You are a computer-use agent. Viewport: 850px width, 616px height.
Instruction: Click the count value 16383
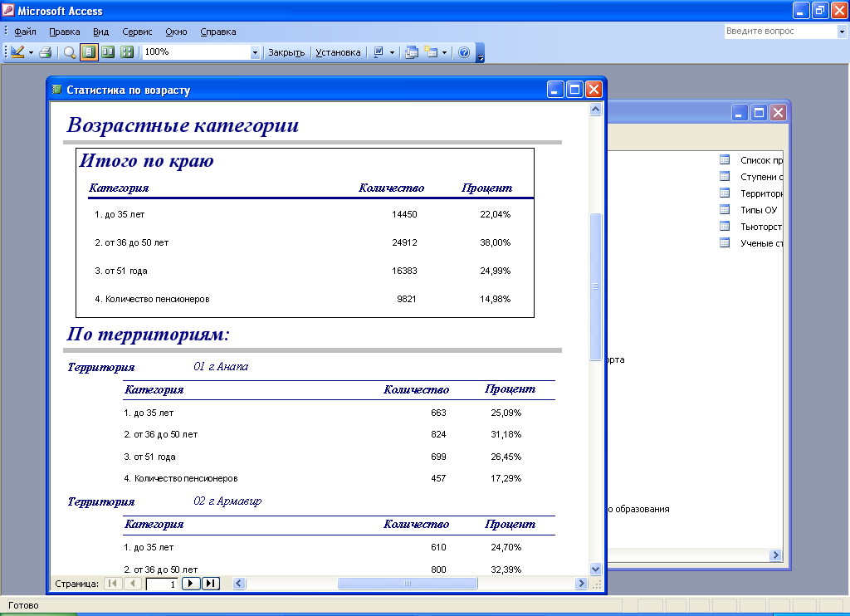tap(404, 271)
